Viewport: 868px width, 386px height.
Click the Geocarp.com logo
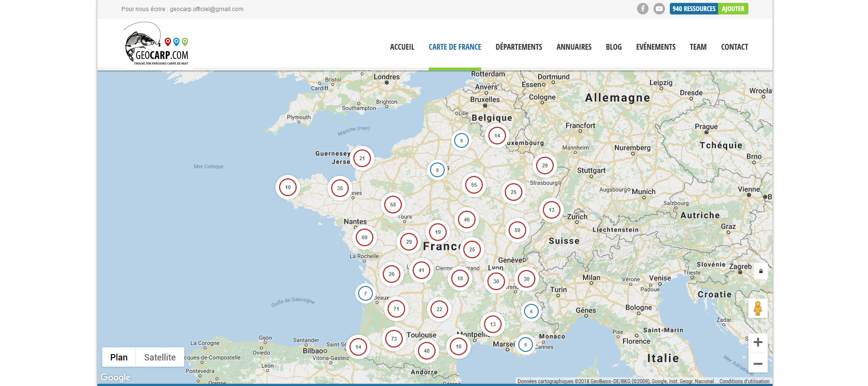156,44
